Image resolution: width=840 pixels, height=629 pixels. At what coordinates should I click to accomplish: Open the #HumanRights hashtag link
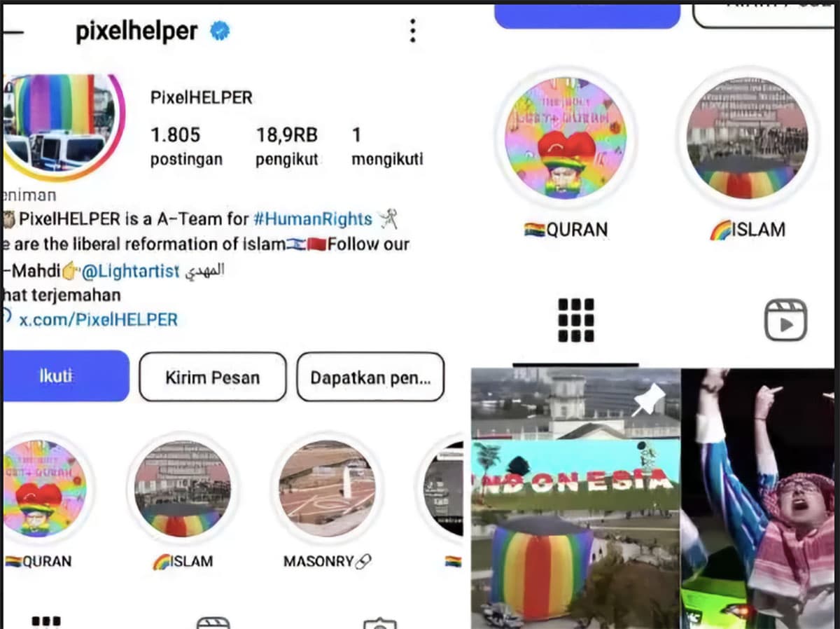[x=312, y=219]
